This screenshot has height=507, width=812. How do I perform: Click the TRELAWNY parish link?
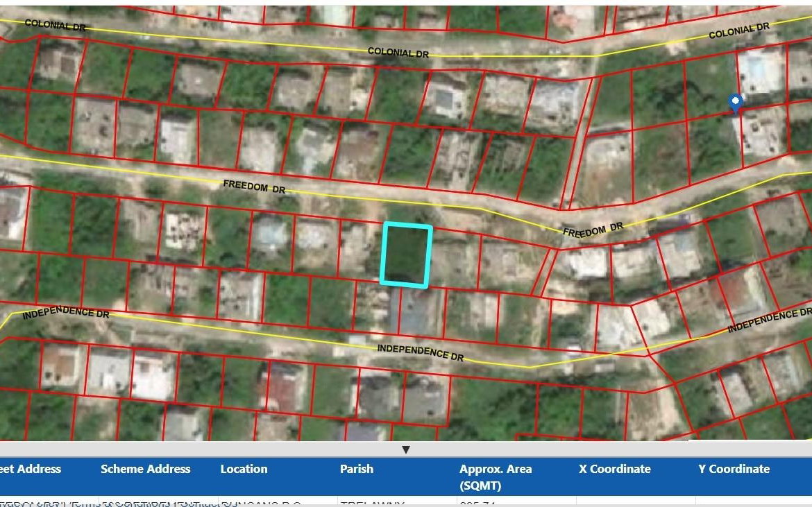point(364,503)
